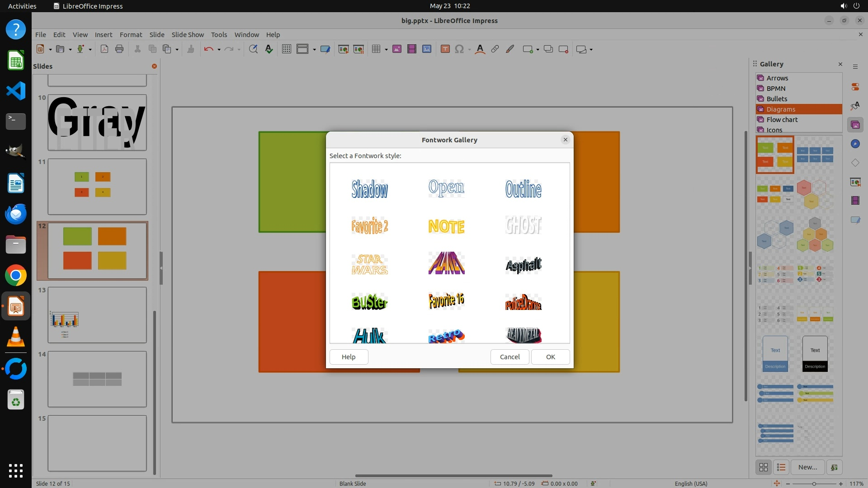Open the Navigator sidebar deck
This screenshot has height=488, width=868.
point(855,144)
